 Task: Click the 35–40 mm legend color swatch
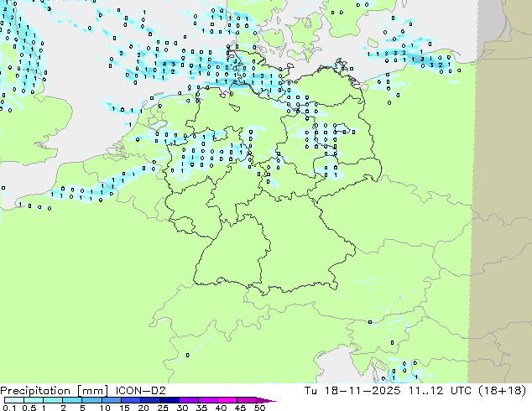coord(207,400)
